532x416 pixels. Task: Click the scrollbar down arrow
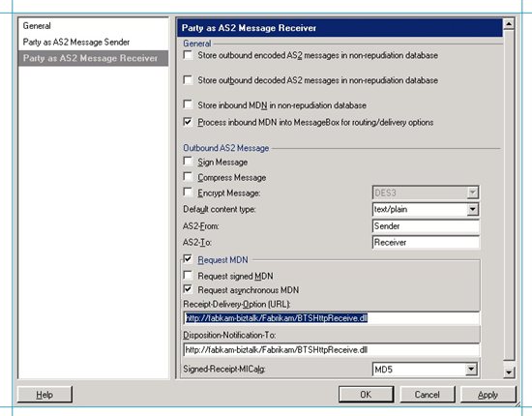point(509,372)
